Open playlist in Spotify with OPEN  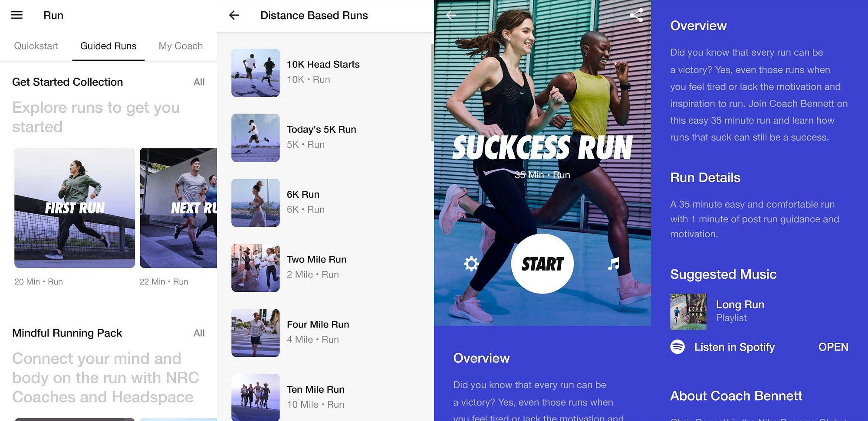click(x=833, y=347)
